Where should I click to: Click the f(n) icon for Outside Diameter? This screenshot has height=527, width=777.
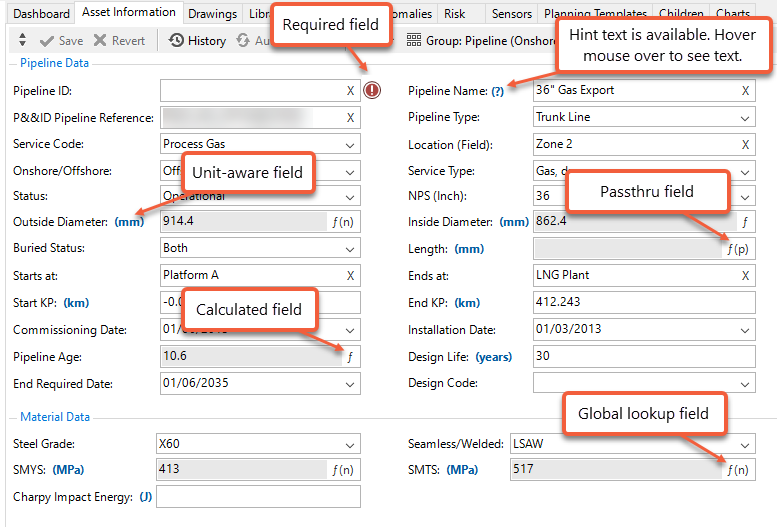click(343, 222)
